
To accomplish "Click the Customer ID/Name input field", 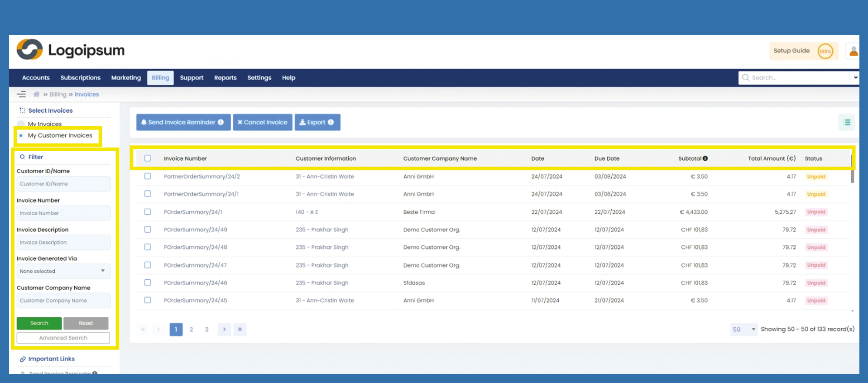I will [63, 184].
